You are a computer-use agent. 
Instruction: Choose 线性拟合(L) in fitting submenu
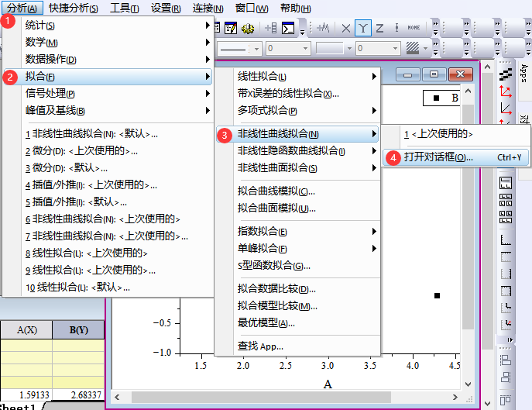point(297,77)
